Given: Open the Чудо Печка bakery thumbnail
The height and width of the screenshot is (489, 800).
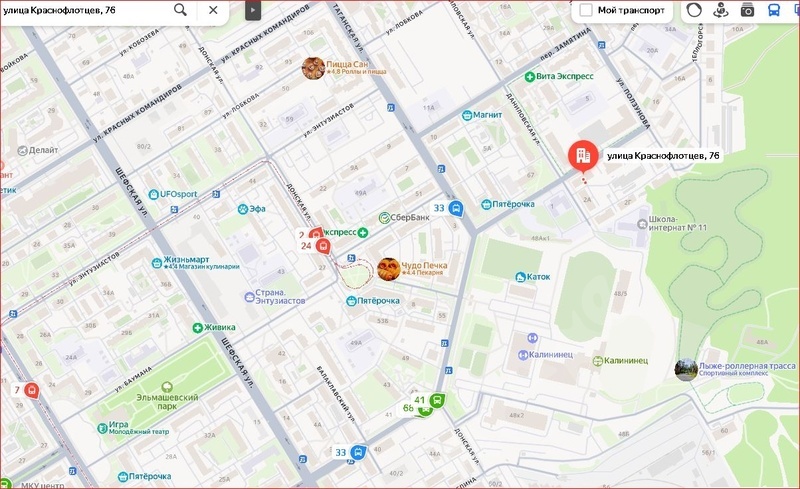Looking at the screenshot, I should [388, 268].
